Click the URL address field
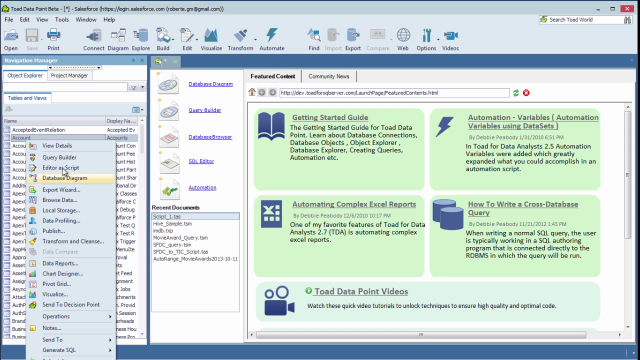The height and width of the screenshot is (360, 640). (x=394, y=93)
